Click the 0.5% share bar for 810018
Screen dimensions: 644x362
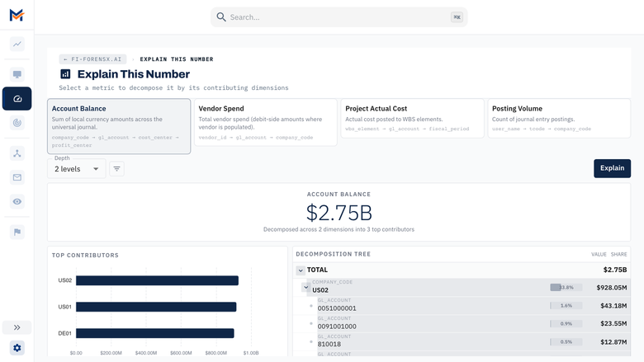coord(566,342)
